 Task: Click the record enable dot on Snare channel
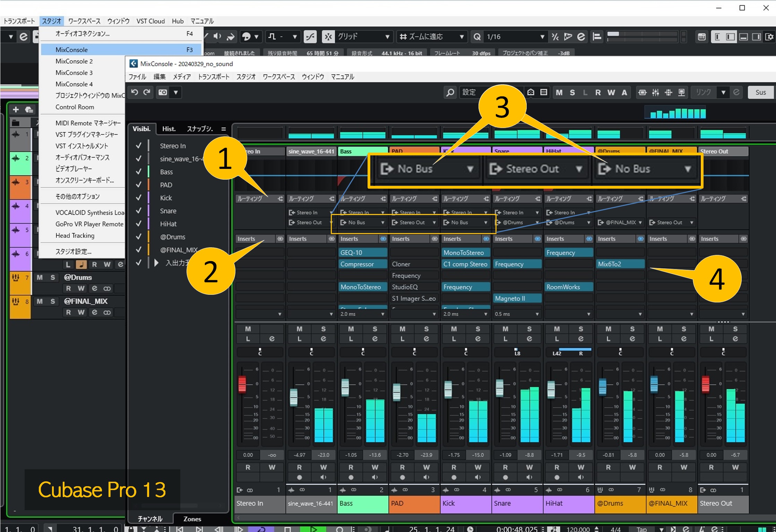click(505, 477)
